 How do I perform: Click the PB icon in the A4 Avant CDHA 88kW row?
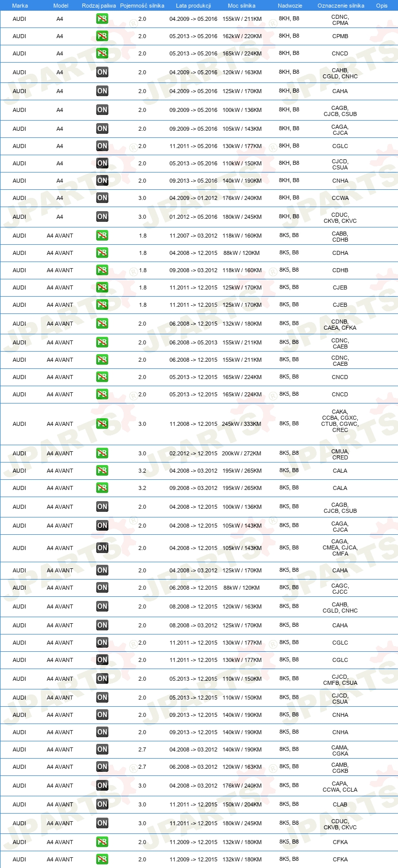click(102, 253)
